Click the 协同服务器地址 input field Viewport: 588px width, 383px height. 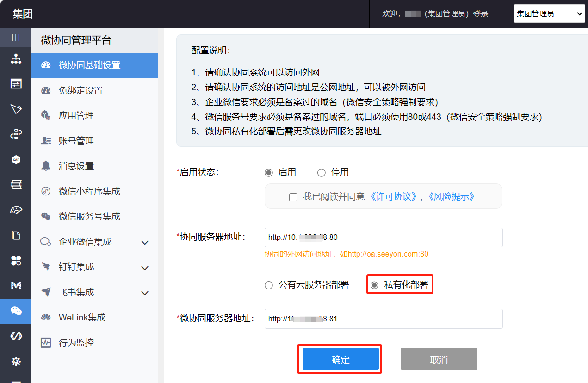384,238
